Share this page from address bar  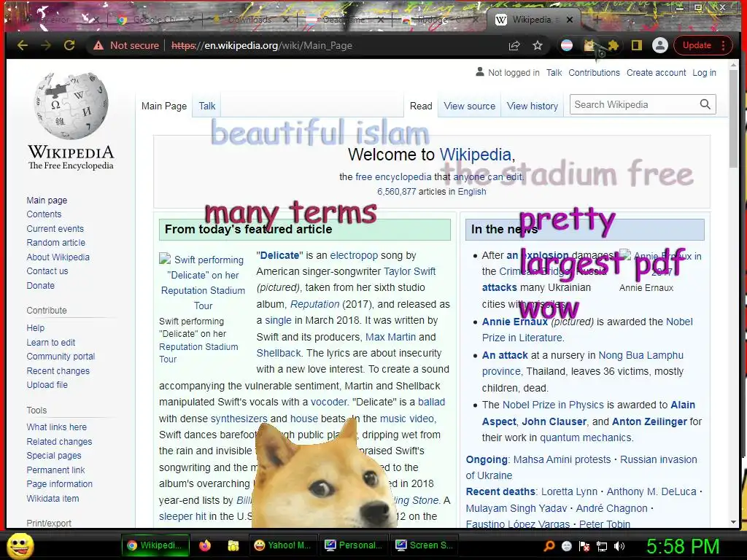[514, 46]
